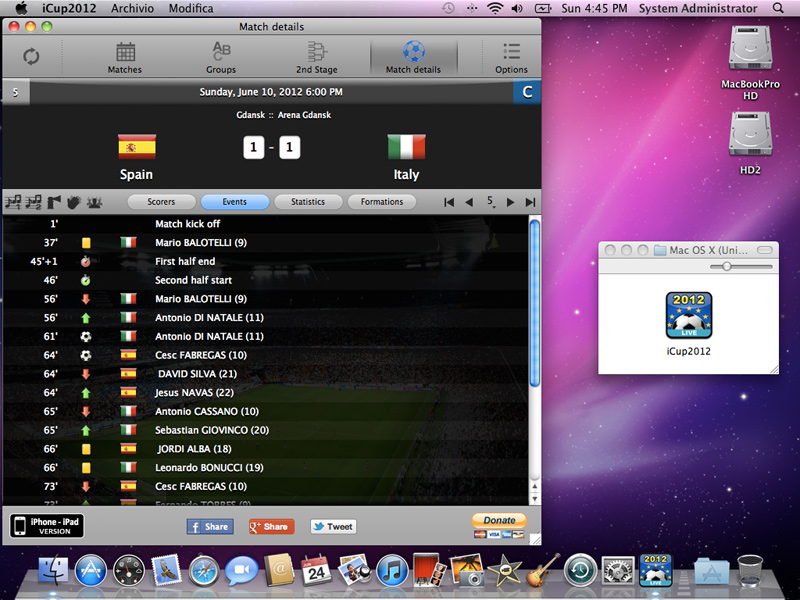The height and width of the screenshot is (600, 800).
Task: Click the green stopwatch icon for Second half start
Action: (86, 280)
